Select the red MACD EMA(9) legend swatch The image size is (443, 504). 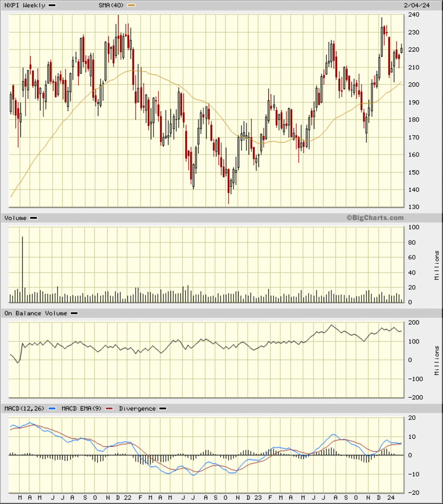110,409
